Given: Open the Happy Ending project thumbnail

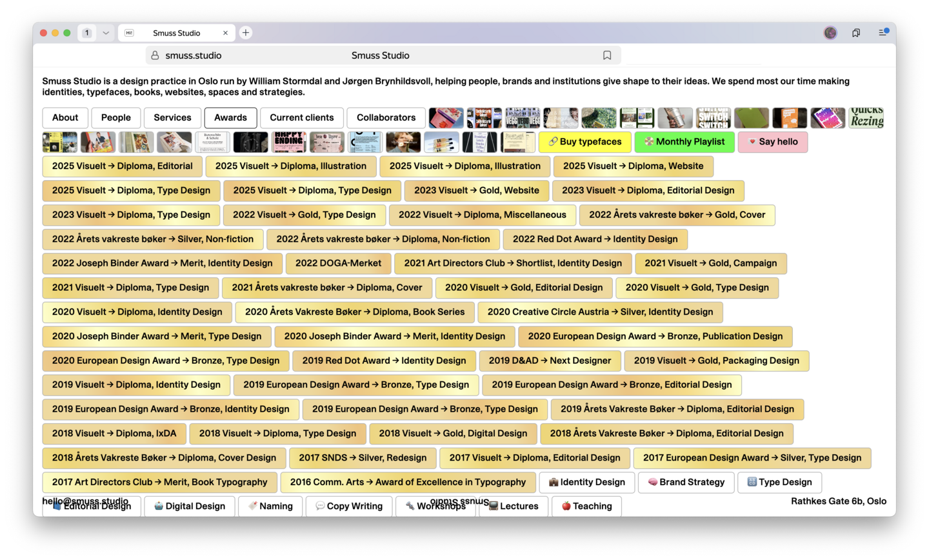Looking at the screenshot, I should 288,142.
